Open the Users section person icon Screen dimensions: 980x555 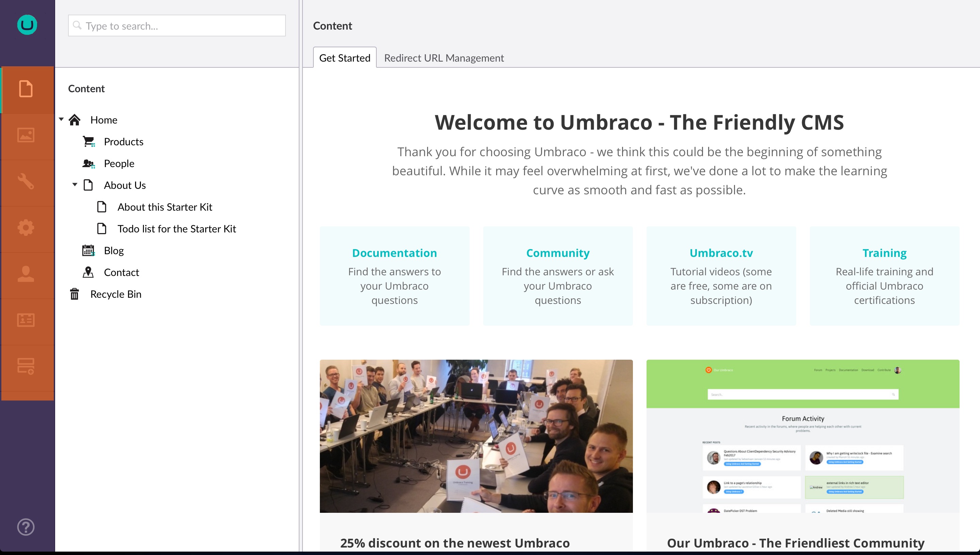(x=26, y=274)
